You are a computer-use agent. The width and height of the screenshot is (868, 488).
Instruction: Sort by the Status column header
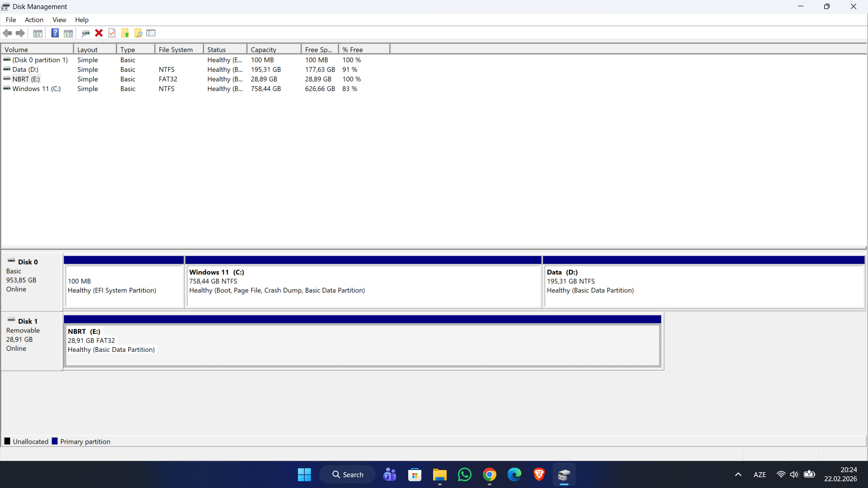[x=225, y=50]
